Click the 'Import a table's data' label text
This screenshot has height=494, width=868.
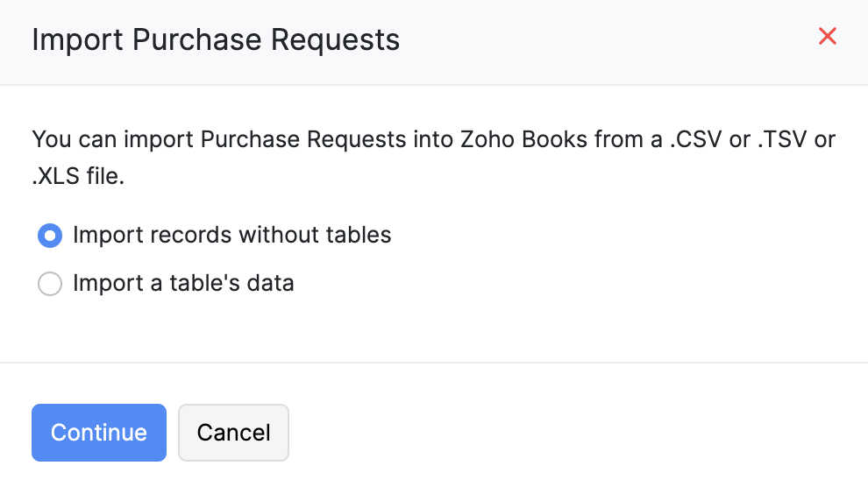(183, 284)
